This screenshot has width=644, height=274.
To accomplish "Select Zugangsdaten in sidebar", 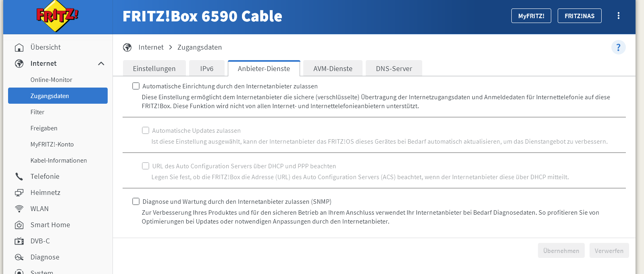I will [58, 96].
